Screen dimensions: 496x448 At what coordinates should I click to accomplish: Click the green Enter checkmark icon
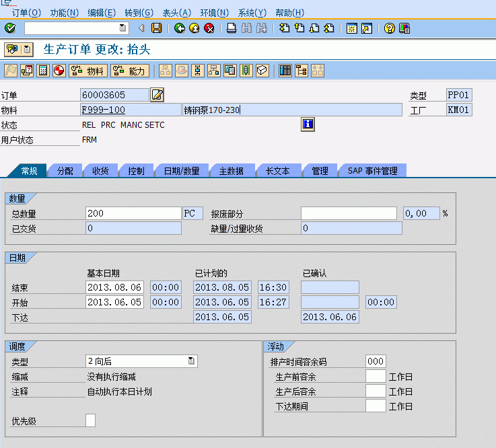pos(10,28)
